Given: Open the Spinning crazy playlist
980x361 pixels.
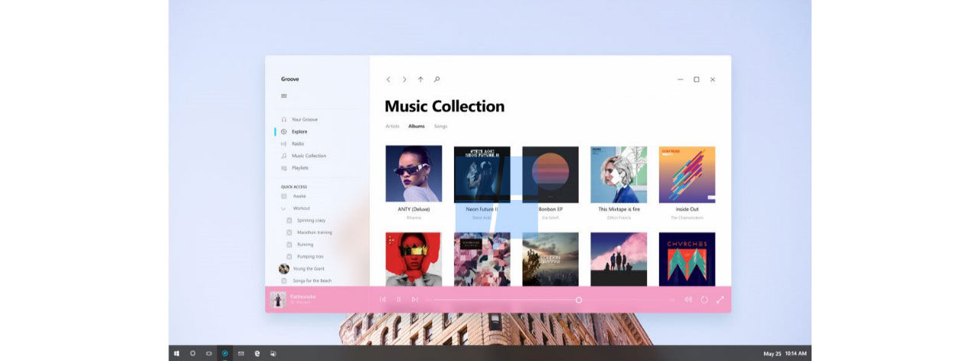Looking at the screenshot, I should click(312, 220).
